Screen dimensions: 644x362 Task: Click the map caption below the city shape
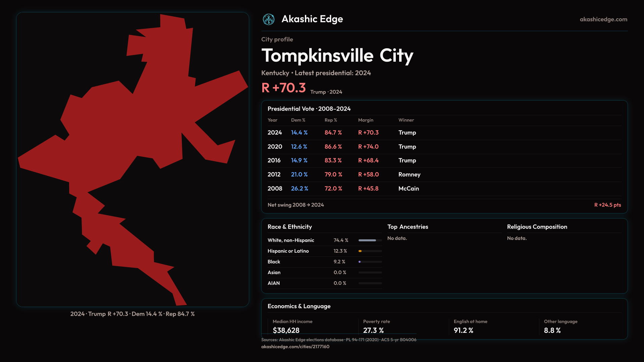click(132, 314)
